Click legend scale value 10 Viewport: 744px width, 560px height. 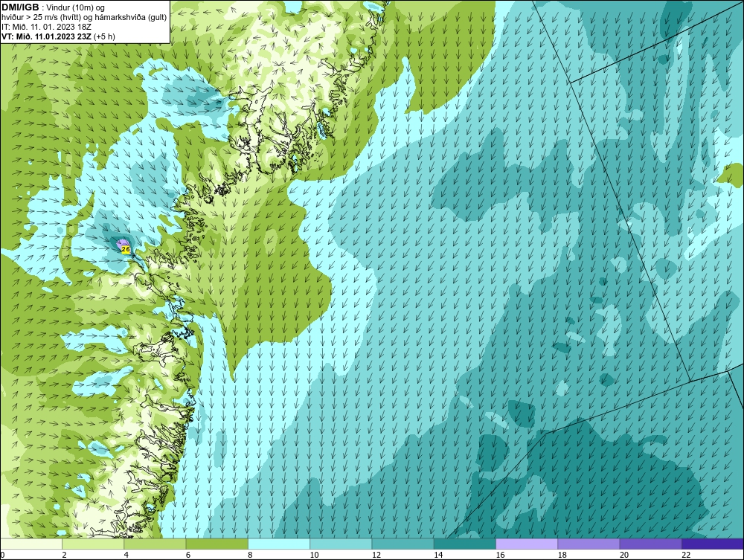click(x=314, y=555)
